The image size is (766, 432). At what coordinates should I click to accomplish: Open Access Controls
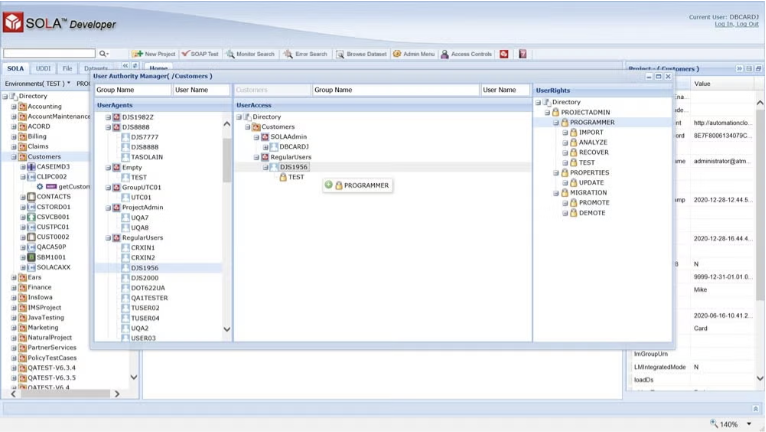pyautogui.click(x=467, y=54)
